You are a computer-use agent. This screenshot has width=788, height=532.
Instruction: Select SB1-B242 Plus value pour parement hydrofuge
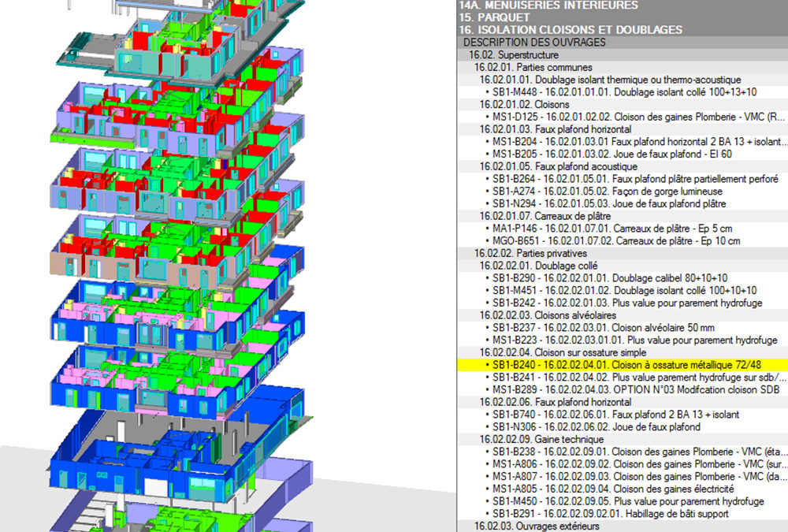point(623,303)
